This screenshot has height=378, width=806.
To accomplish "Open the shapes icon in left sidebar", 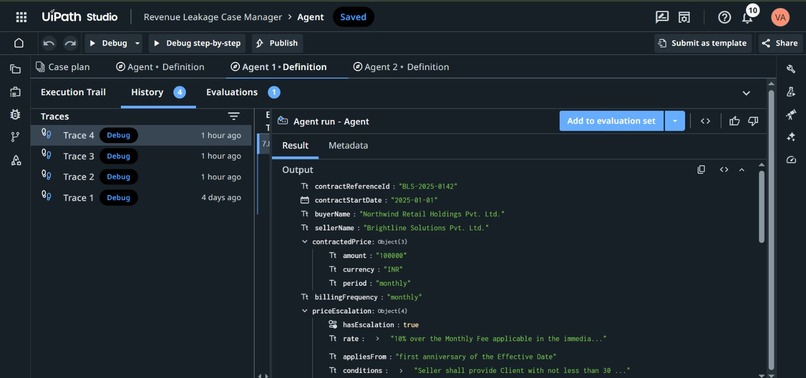I will click(x=15, y=160).
